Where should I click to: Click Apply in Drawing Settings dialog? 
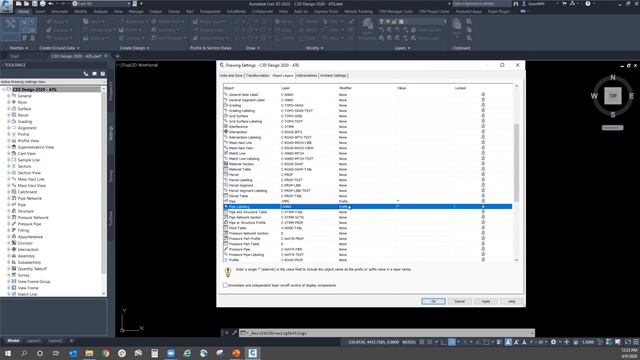[x=485, y=301]
